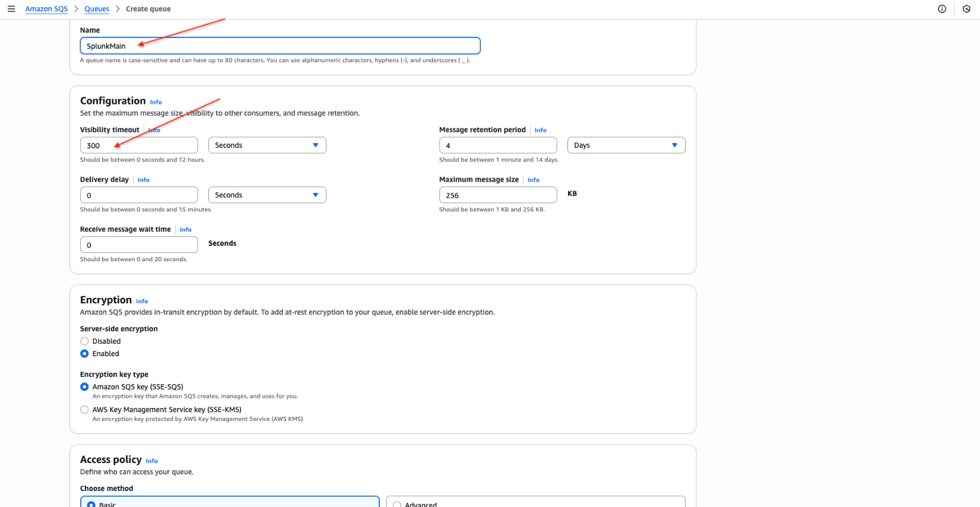The width and height of the screenshot is (980, 507).
Task: Open Info link beside Maximum message size
Action: [x=533, y=180]
